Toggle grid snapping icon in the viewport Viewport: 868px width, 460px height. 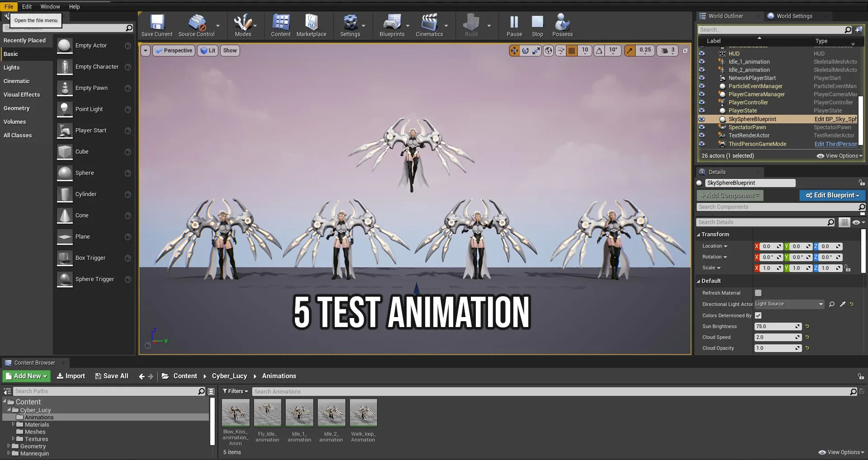572,51
